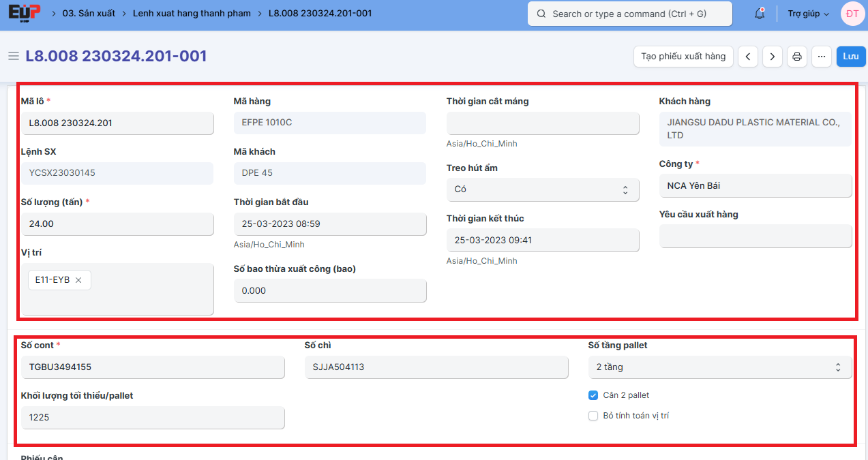Click the EUP logo home icon
Image resolution: width=868 pixels, height=460 pixels.
pos(25,14)
